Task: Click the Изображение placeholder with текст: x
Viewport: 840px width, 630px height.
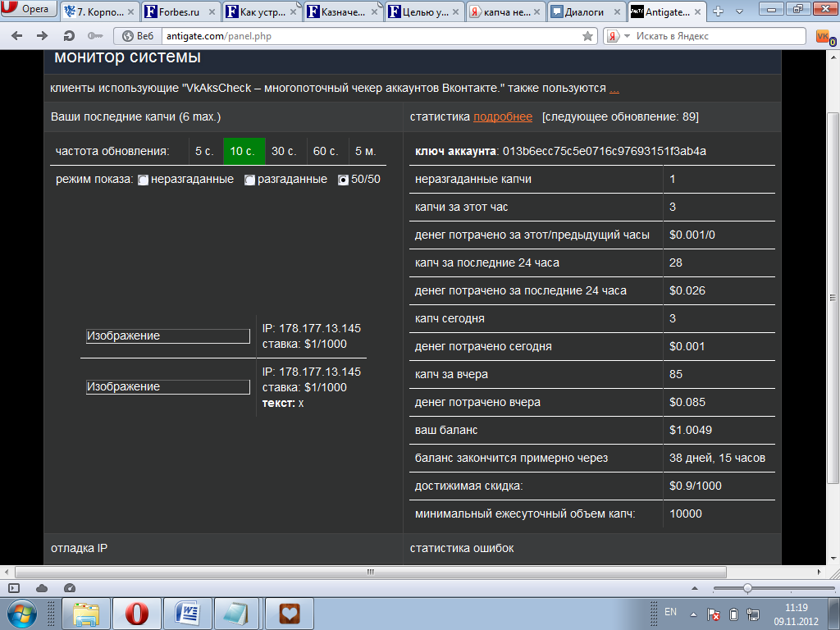Action: pyautogui.click(x=167, y=387)
